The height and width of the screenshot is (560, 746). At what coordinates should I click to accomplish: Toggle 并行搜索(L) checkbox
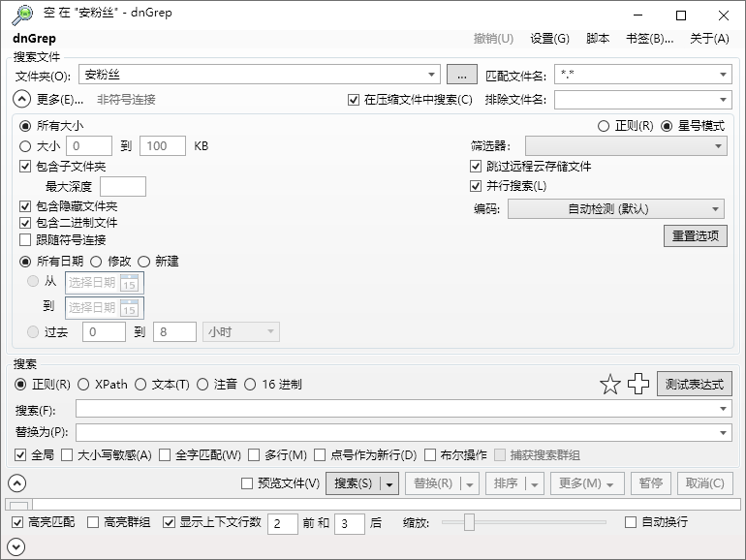[476, 186]
